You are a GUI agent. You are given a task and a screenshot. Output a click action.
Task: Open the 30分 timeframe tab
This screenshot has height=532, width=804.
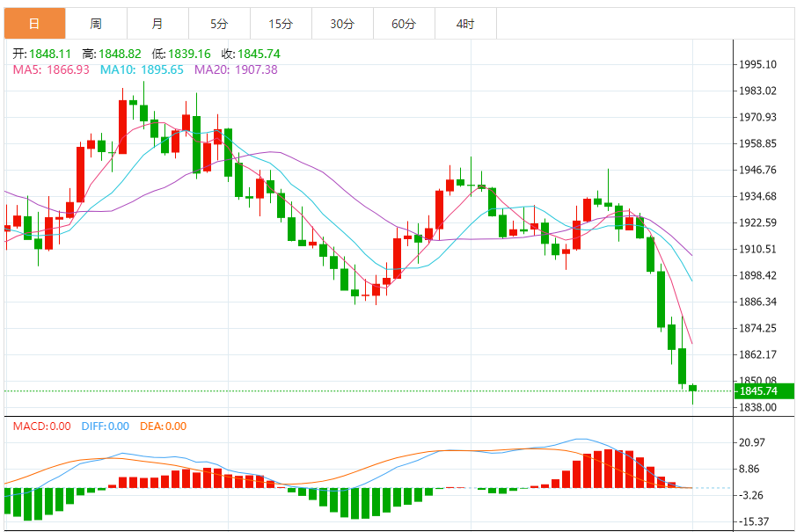tap(342, 24)
